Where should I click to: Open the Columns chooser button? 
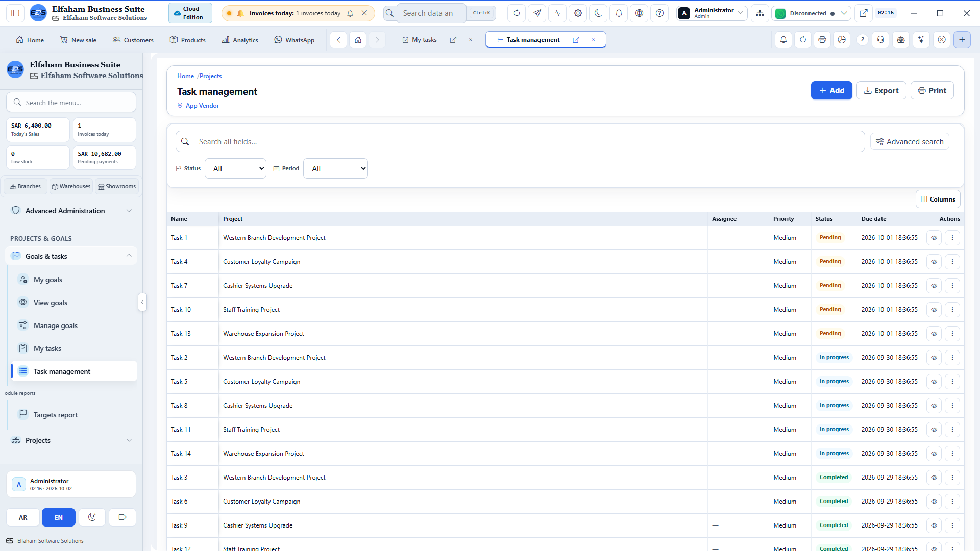(x=938, y=199)
